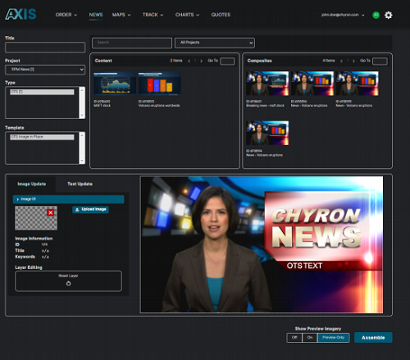The width and height of the screenshot is (410, 360).
Task: Click the Reset Layer circular arrow icon
Action: (x=68, y=284)
